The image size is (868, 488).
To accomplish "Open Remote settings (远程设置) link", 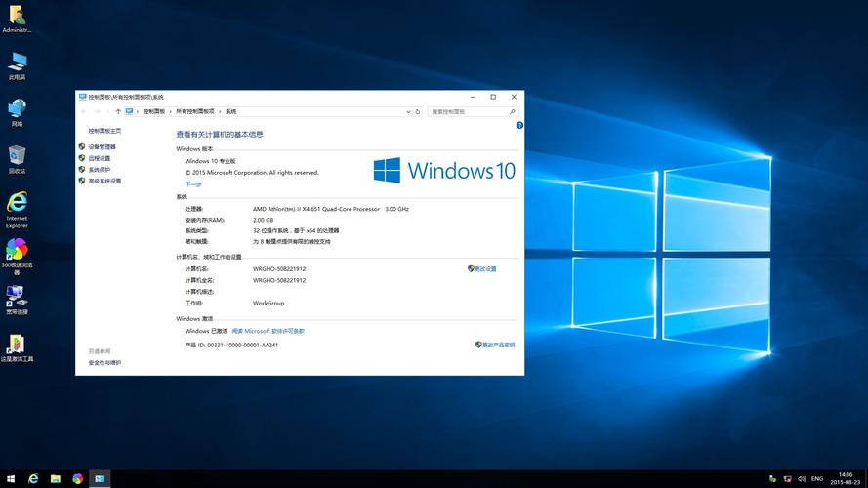I will (x=99, y=158).
